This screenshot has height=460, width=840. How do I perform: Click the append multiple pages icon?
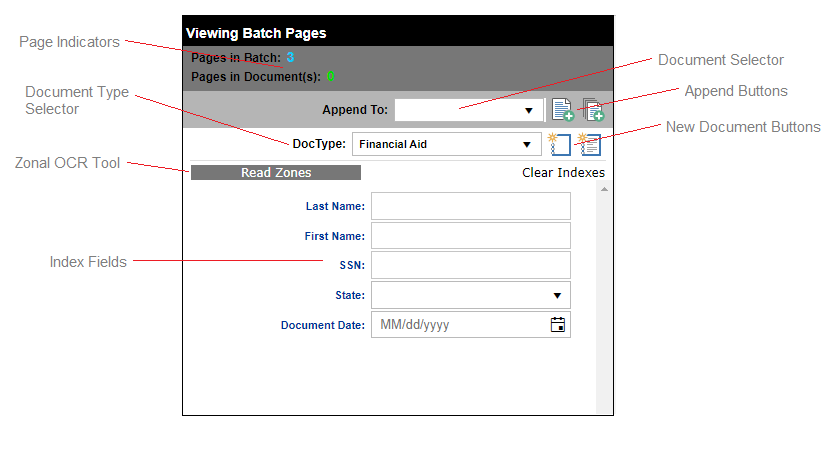click(593, 110)
